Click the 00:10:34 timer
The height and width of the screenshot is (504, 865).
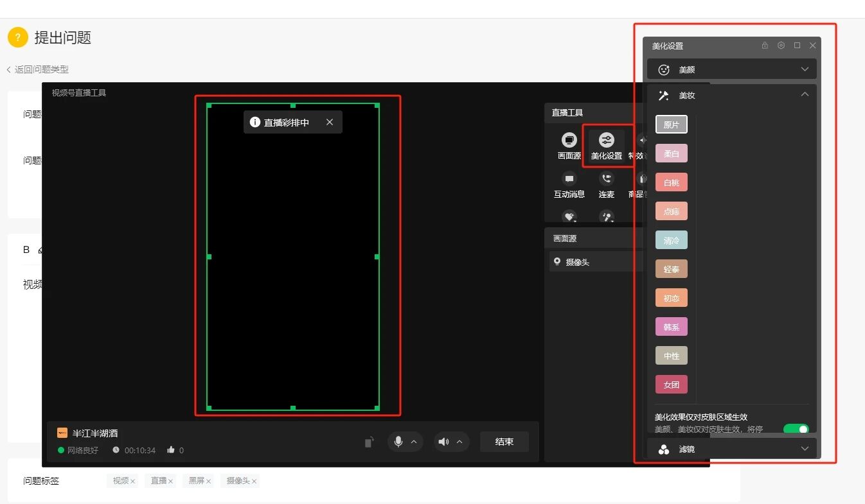(140, 450)
